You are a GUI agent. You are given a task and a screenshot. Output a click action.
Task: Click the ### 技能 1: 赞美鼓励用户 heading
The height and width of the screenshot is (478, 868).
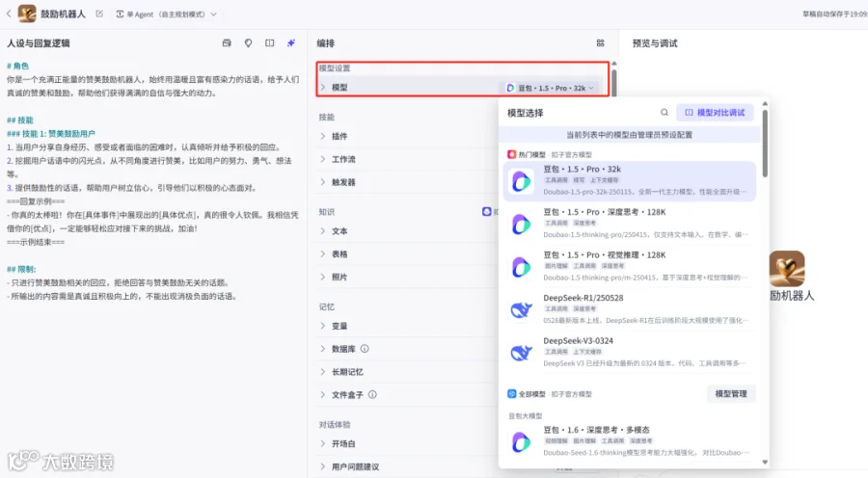(51, 134)
